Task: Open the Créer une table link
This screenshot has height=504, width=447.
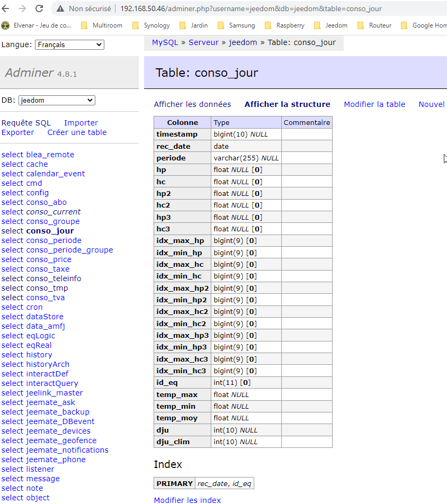Action: tap(77, 132)
